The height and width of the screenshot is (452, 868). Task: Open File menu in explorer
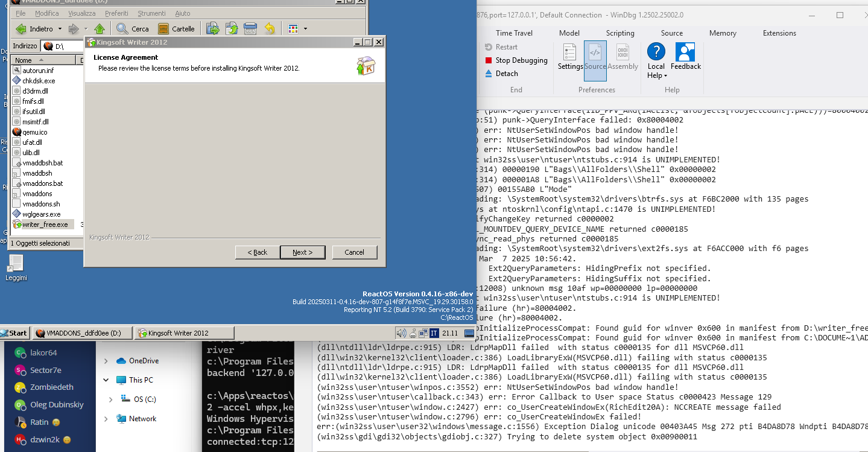pyautogui.click(x=21, y=13)
